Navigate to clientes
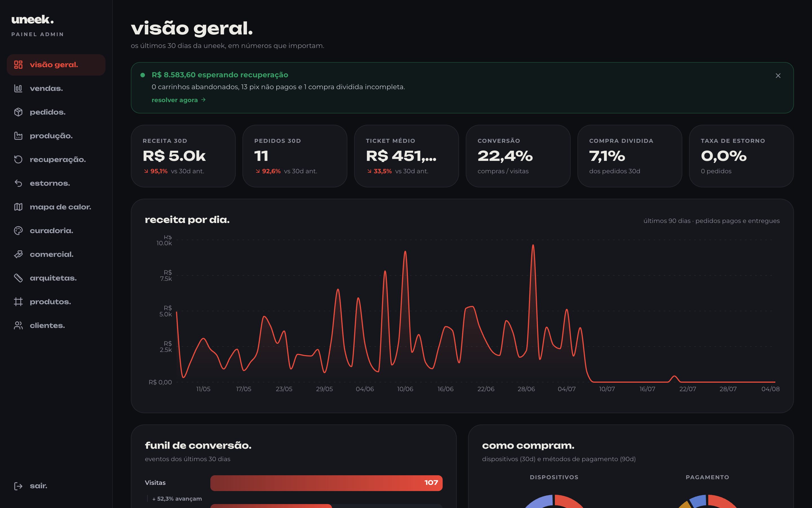Viewport: 812px width, 508px height. (56, 325)
